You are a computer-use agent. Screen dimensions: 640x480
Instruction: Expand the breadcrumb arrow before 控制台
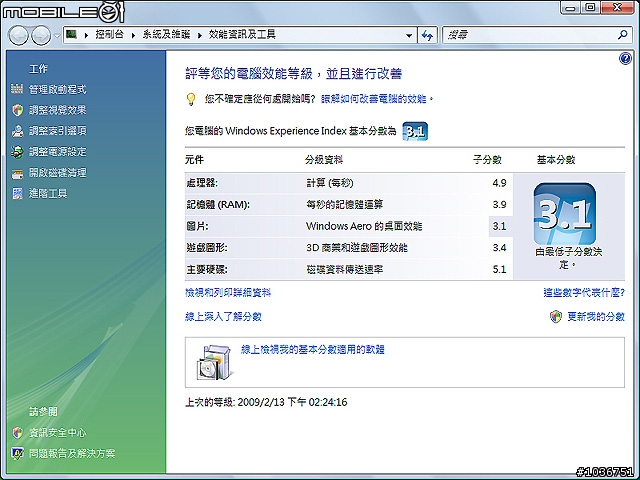tap(86, 35)
